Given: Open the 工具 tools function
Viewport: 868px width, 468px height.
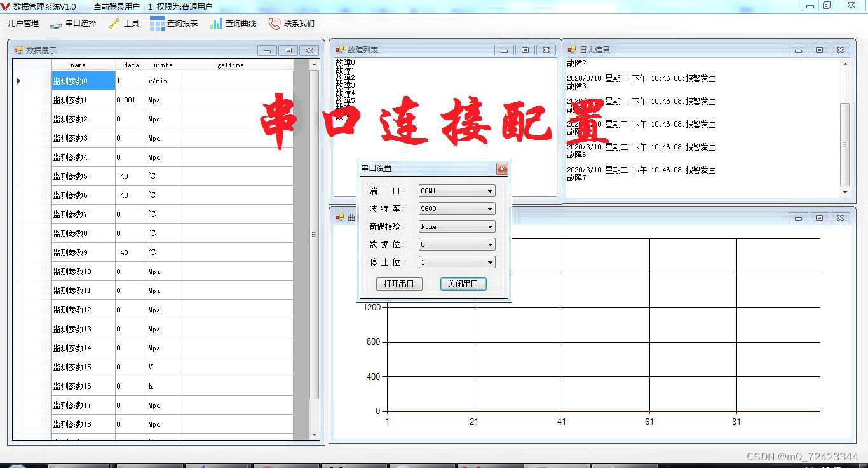Looking at the screenshot, I should [x=125, y=23].
